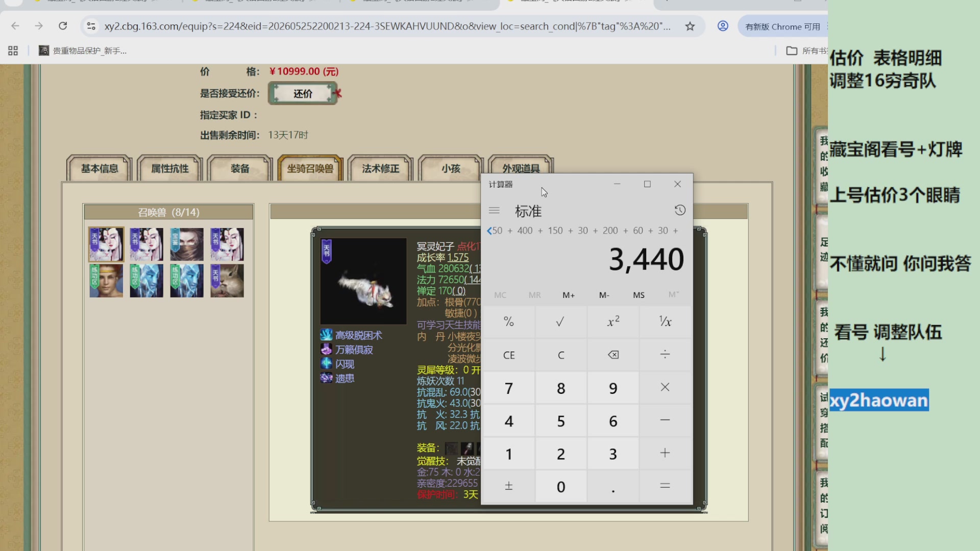Click the address bar URL field

(387, 26)
